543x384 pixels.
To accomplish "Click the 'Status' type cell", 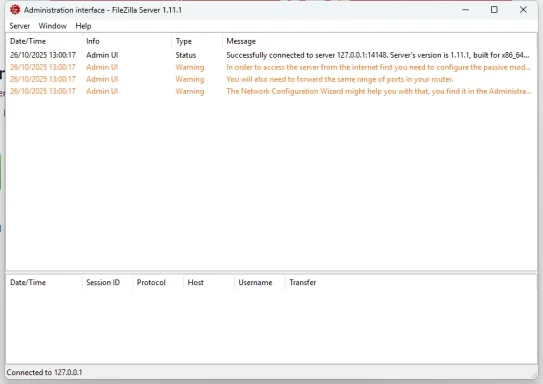I will pyautogui.click(x=186, y=55).
